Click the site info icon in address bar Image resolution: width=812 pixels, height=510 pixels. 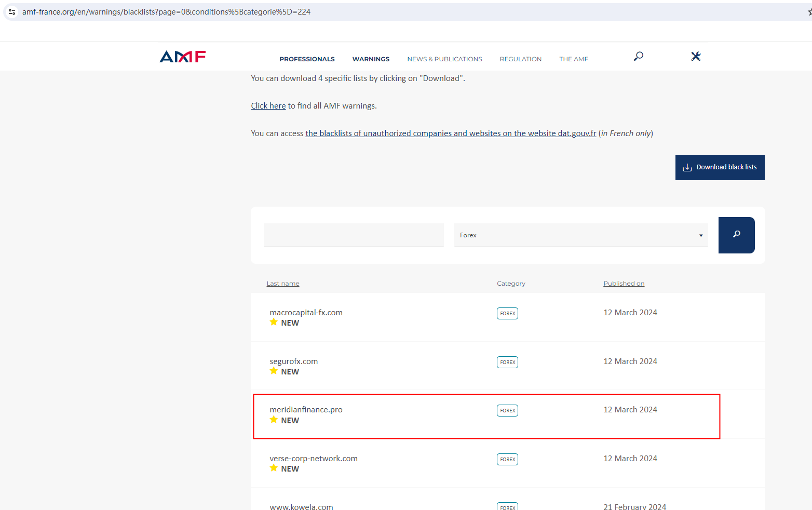point(12,11)
